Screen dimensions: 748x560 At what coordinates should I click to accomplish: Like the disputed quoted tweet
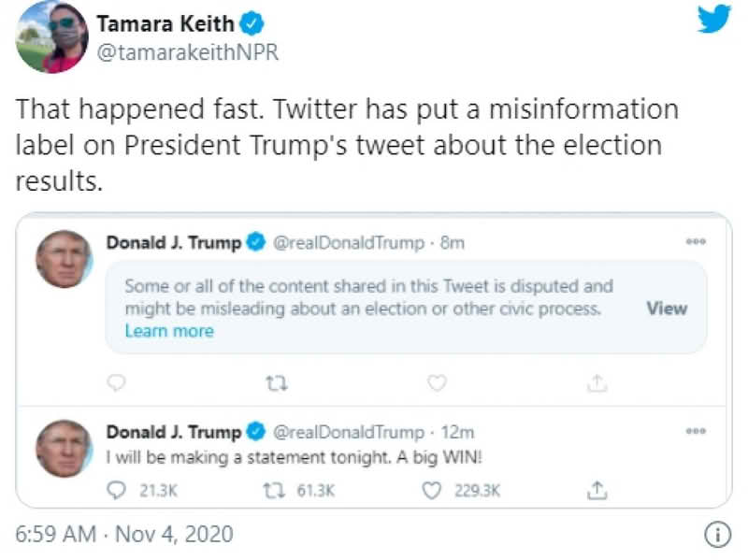coord(437,382)
